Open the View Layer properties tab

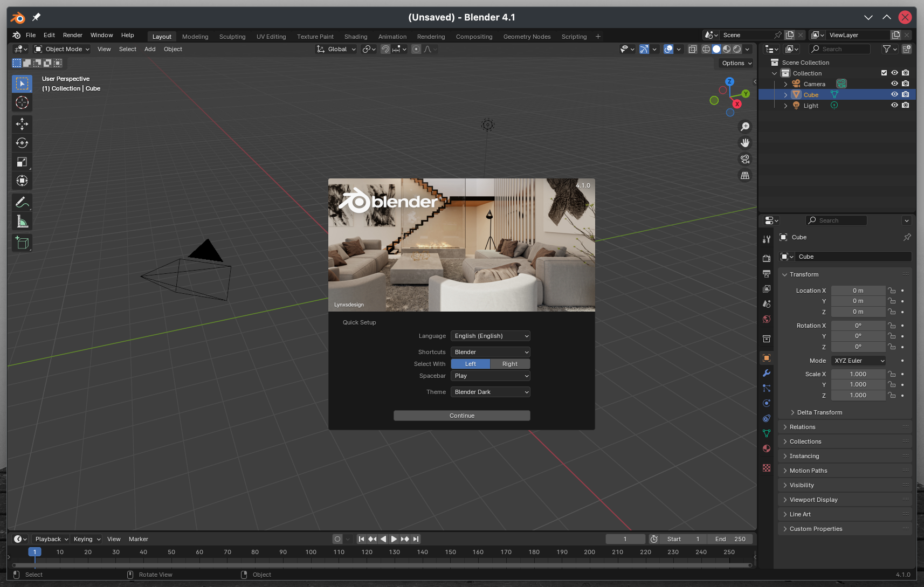[x=767, y=289]
